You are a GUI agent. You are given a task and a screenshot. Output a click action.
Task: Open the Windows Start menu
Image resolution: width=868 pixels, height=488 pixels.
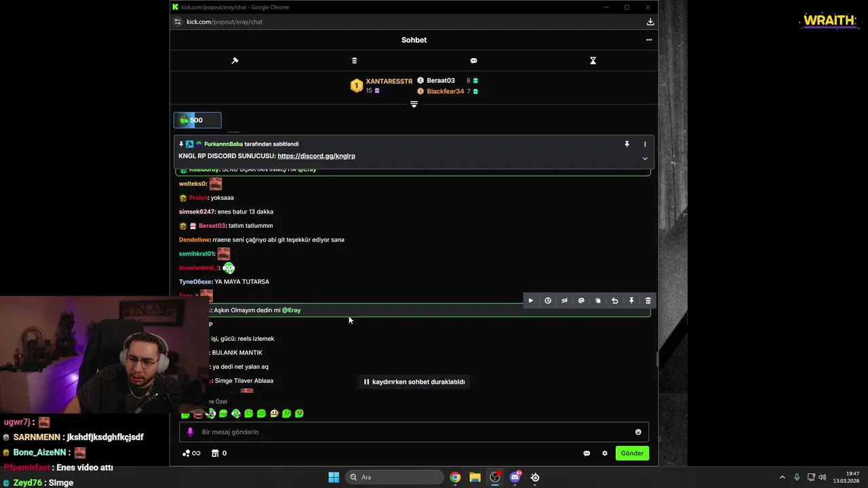tap(334, 477)
